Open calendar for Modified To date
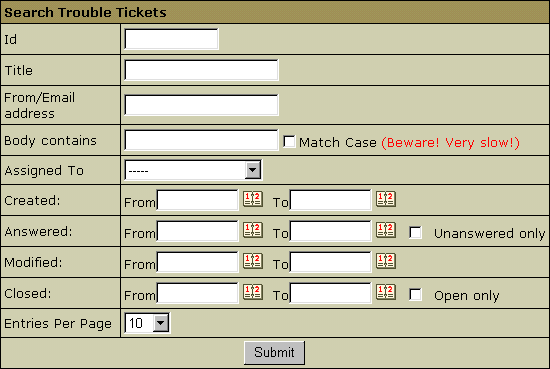The height and width of the screenshot is (369, 550). pos(386,261)
